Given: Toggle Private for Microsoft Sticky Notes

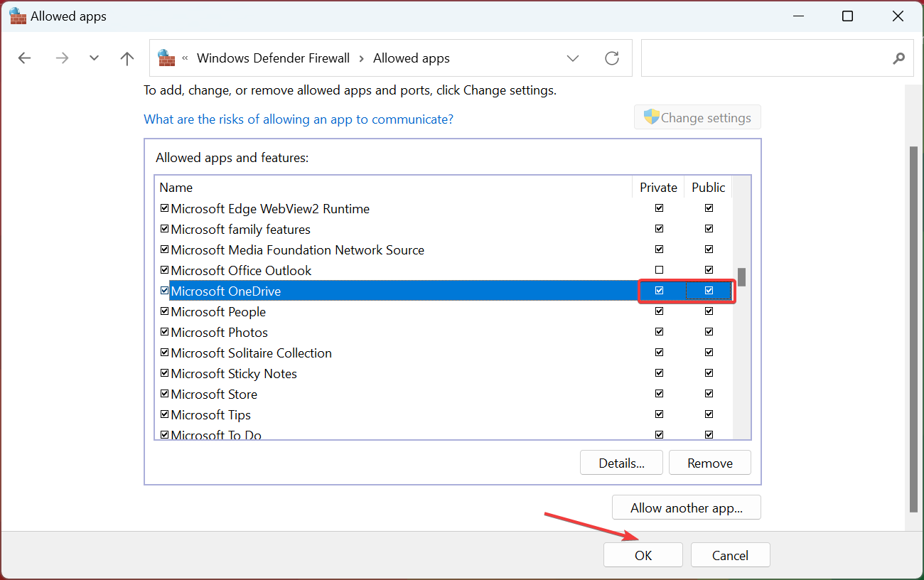Looking at the screenshot, I should pos(659,373).
